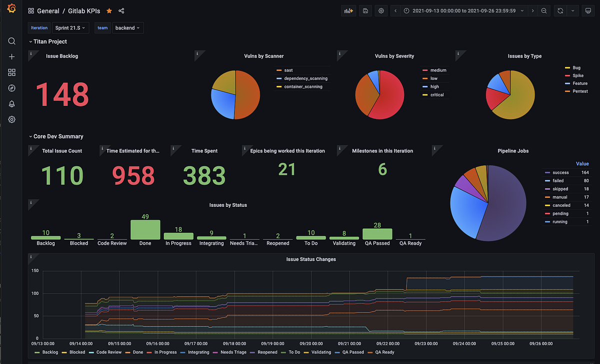Save the dashboard using the save icon

click(364, 10)
